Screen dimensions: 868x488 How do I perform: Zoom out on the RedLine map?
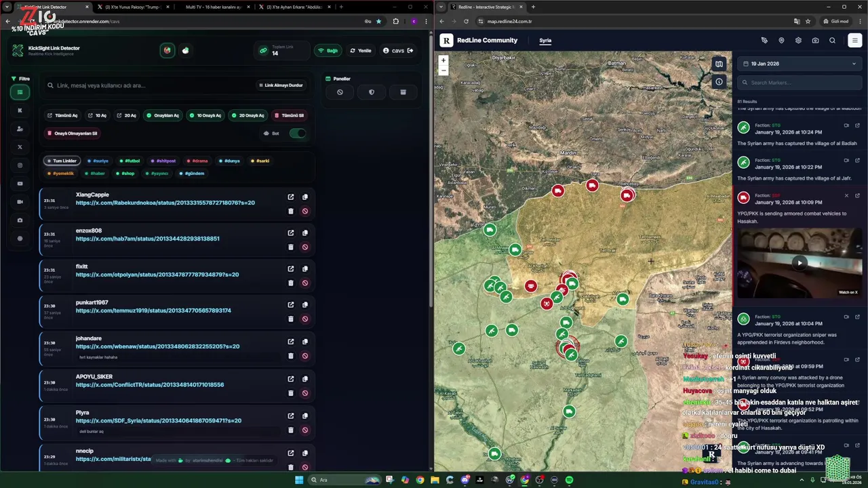point(443,70)
